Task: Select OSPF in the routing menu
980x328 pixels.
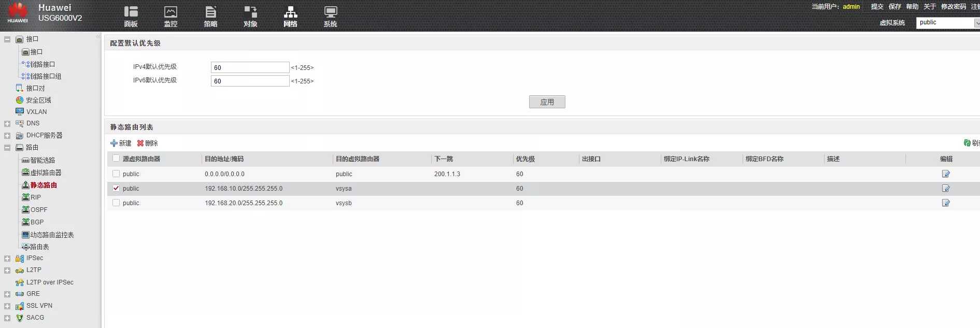Action: 38,210
